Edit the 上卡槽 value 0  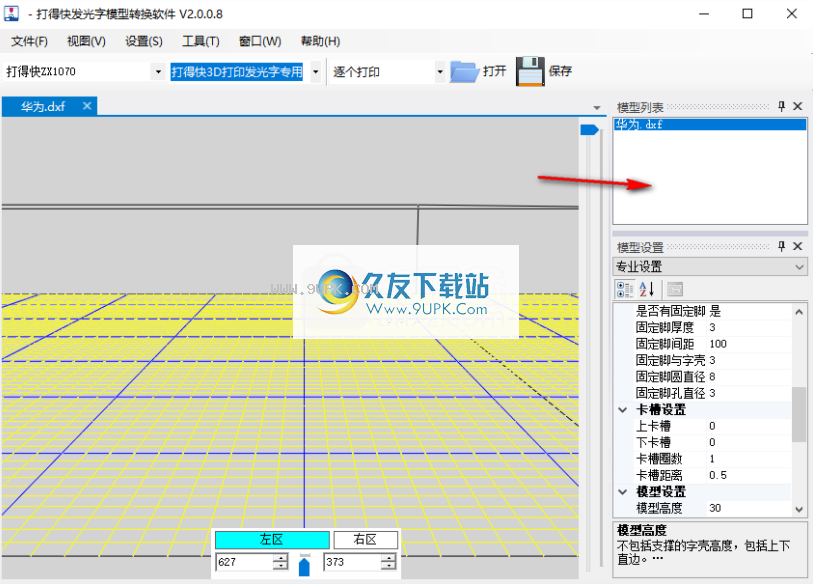coord(749,426)
